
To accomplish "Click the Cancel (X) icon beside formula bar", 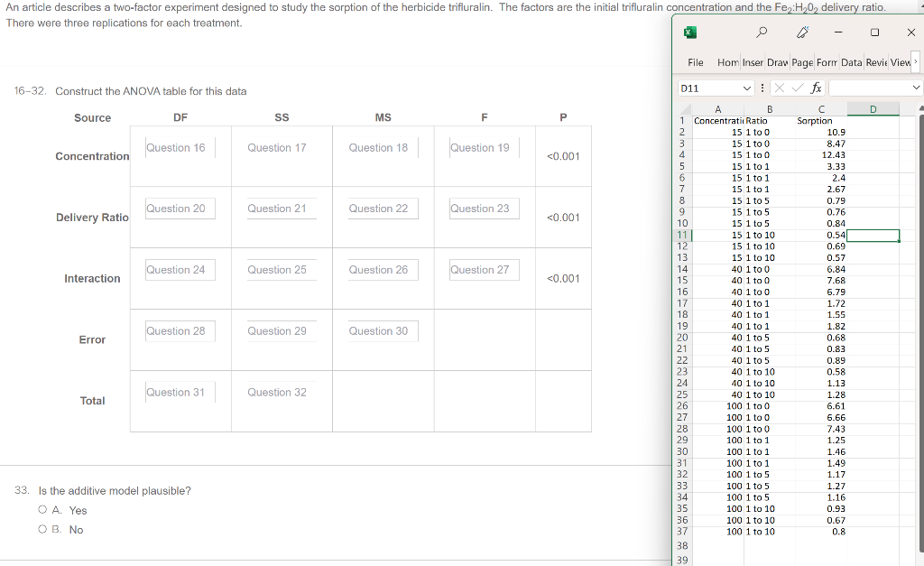I will coord(779,88).
